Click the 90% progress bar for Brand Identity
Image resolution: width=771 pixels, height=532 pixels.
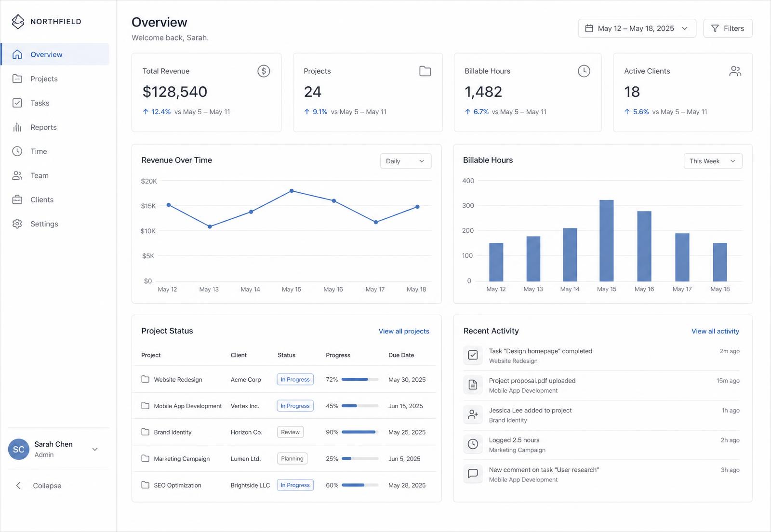point(360,432)
